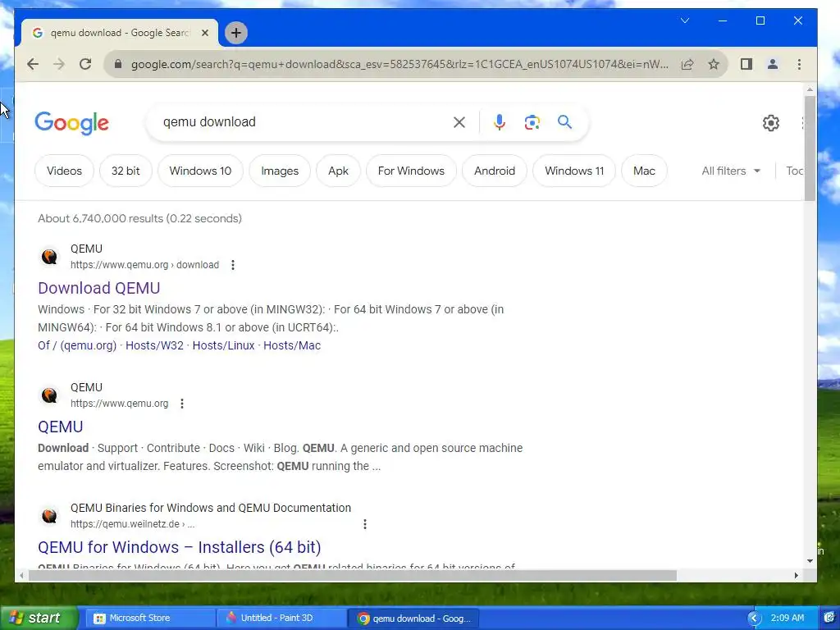The image size is (840, 630).
Task: Close the qemu download tab
Action: pyautogui.click(x=204, y=33)
